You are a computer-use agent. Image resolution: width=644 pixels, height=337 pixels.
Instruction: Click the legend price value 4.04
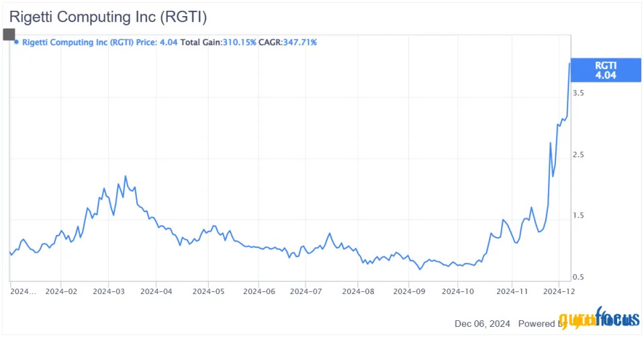click(169, 42)
